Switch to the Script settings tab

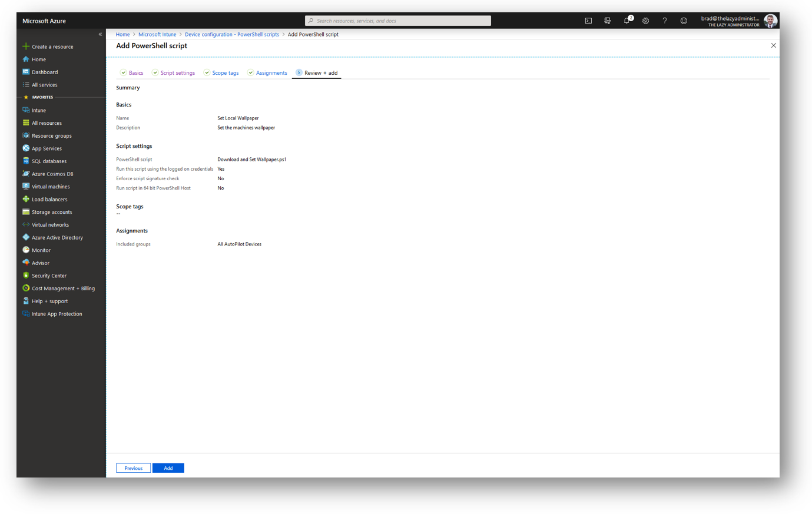click(x=174, y=73)
